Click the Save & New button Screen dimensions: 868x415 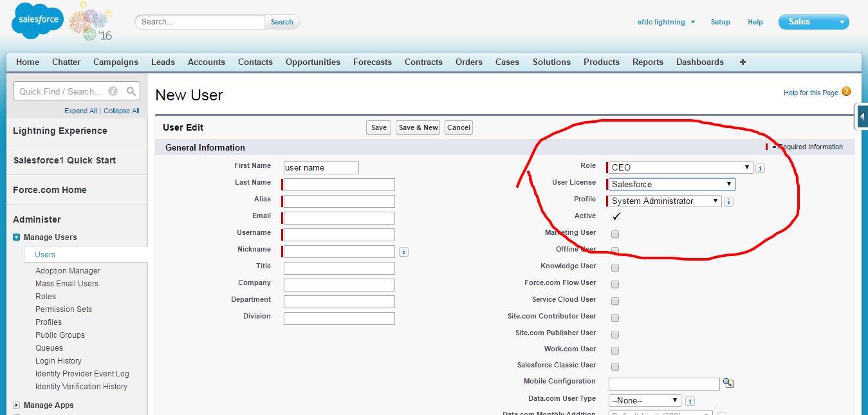point(418,127)
